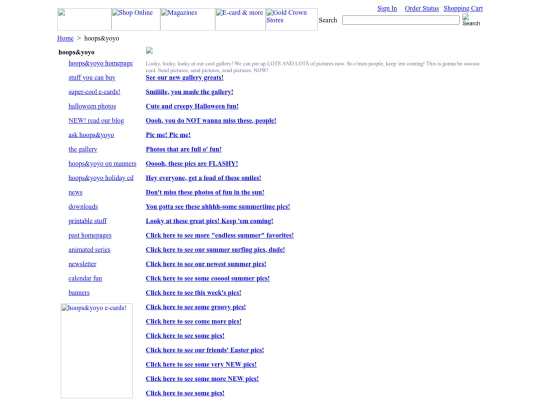Open photos of fun in the sun link

(x=205, y=192)
